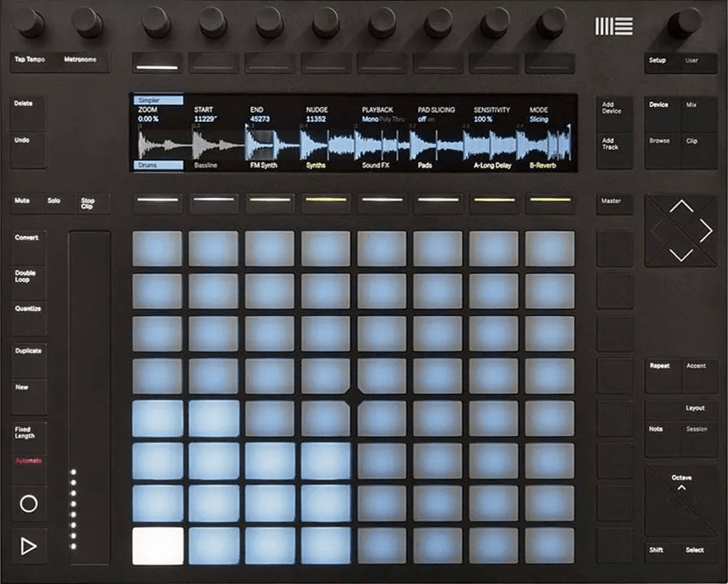Image resolution: width=728 pixels, height=584 pixels.
Task: Tap the lit white bottom-left pad
Action: 157,545
